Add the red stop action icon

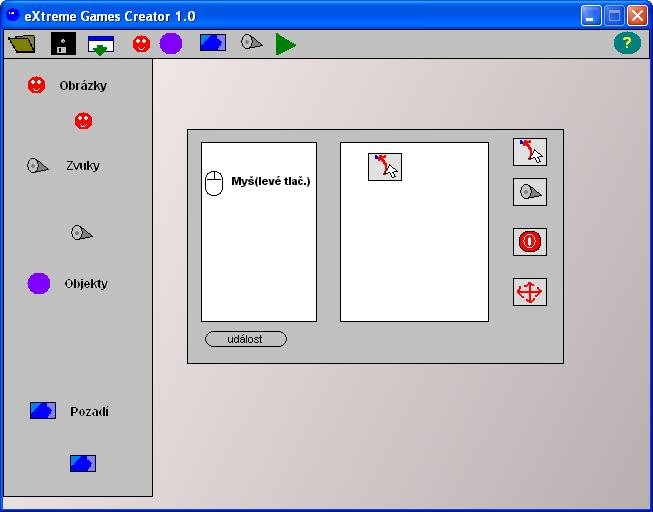[x=529, y=242]
